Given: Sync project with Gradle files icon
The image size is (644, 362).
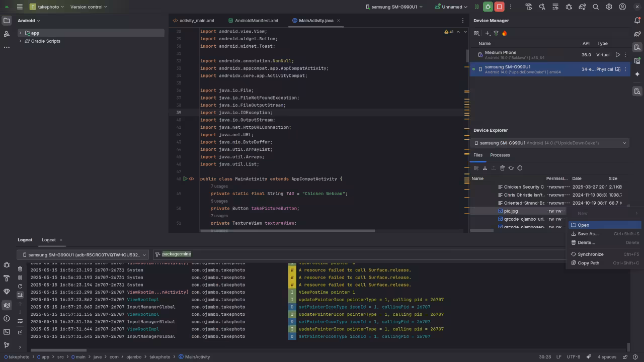Looking at the screenshot, I should click(582, 7).
